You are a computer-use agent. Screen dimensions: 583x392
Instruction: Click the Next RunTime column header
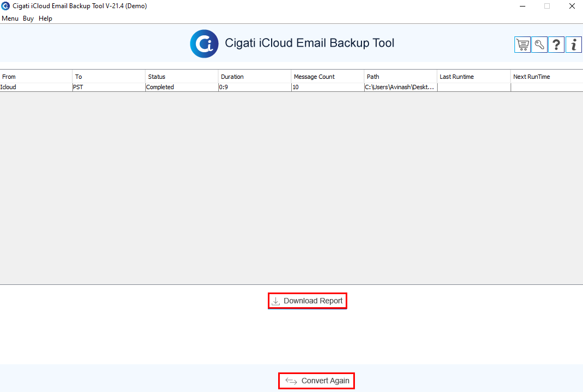pos(547,77)
